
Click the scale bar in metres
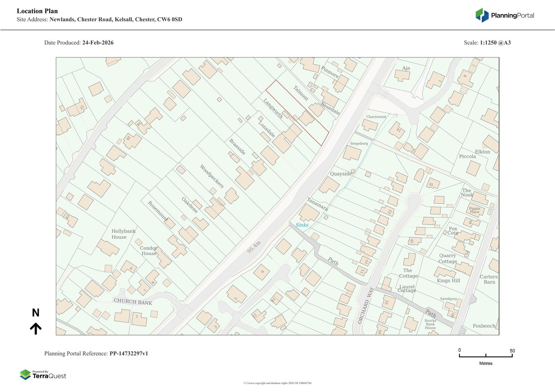pyautogui.click(x=486, y=356)
